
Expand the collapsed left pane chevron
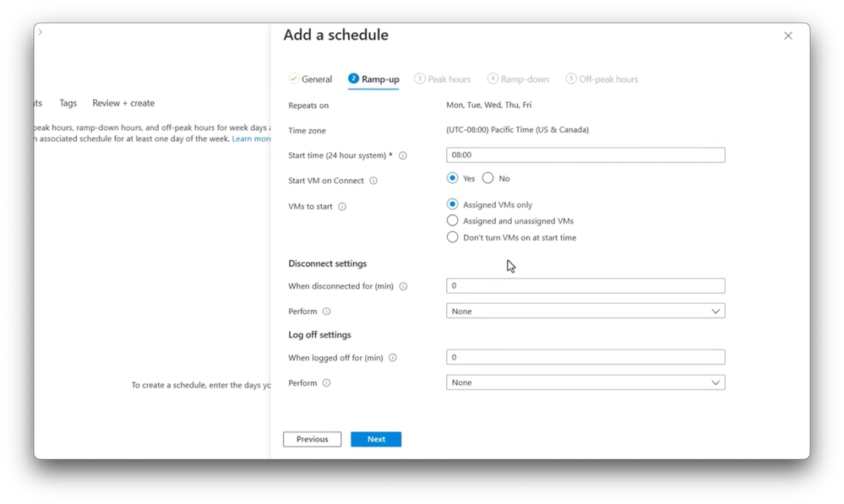click(x=40, y=32)
